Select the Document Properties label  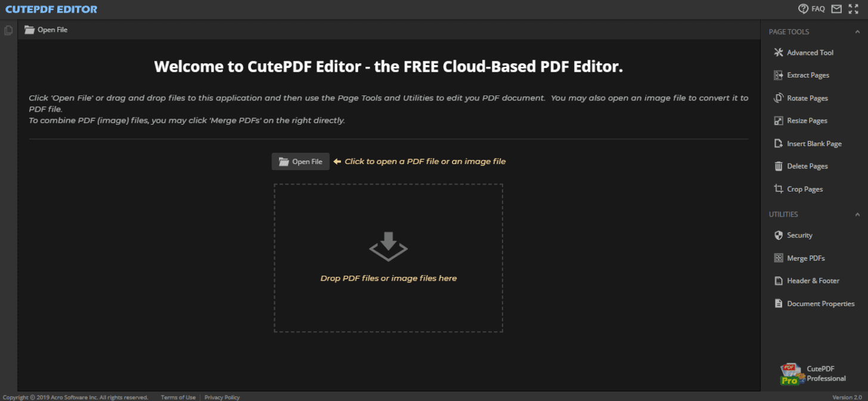coord(821,304)
